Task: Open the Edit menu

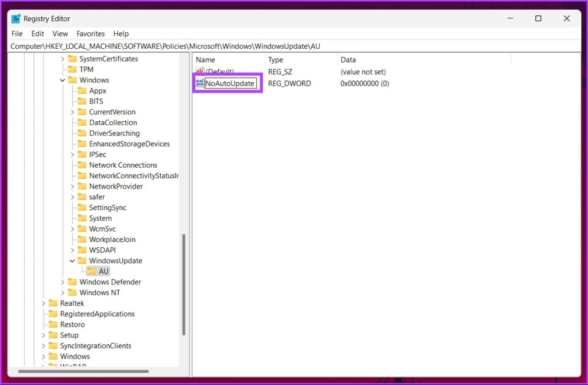Action: click(38, 34)
